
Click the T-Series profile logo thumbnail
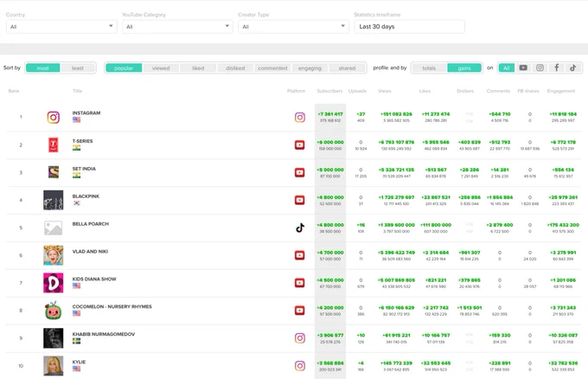tap(54, 145)
